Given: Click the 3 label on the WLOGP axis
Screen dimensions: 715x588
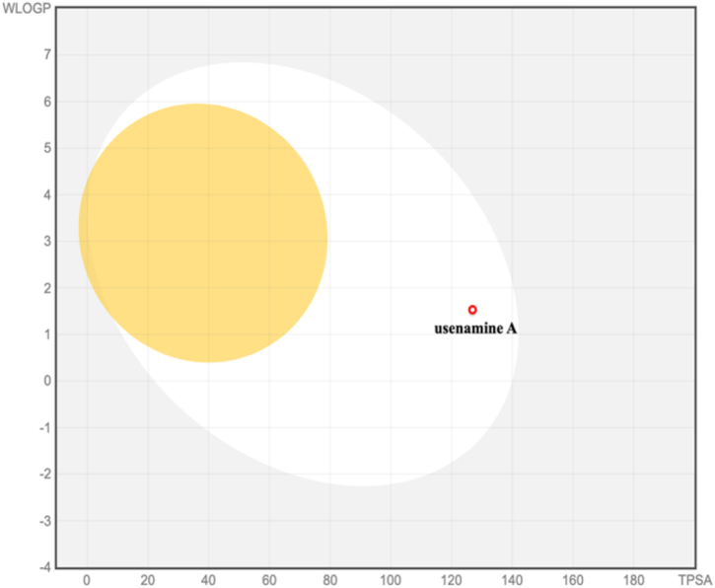Looking at the screenshot, I should tap(45, 242).
